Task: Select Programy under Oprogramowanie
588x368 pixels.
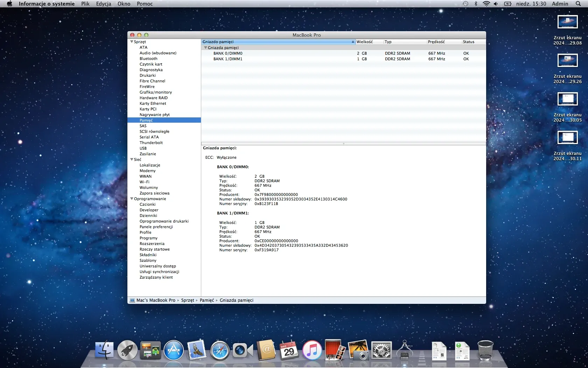Action: 148,238
